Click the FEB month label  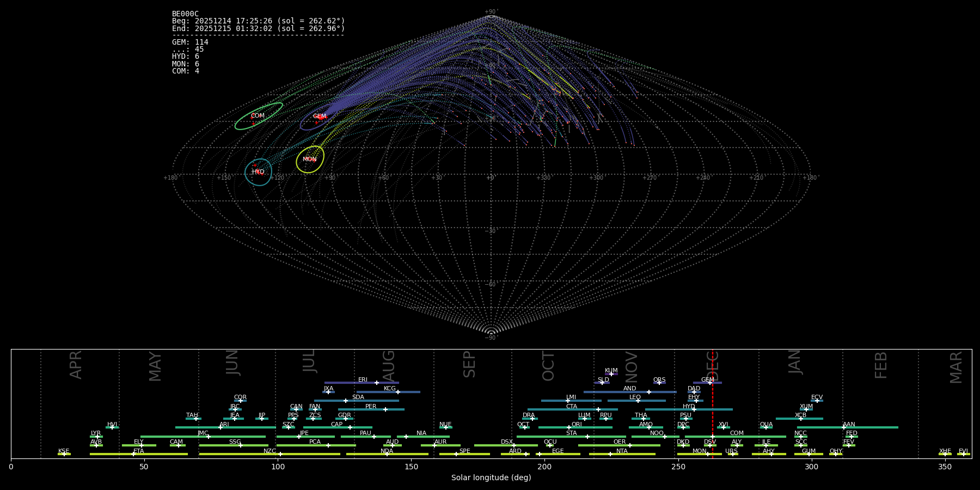(881, 365)
